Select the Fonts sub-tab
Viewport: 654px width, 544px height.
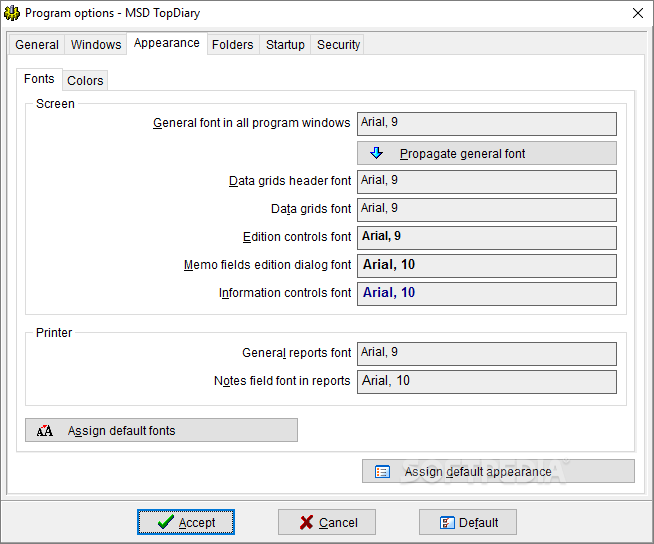pos(39,79)
